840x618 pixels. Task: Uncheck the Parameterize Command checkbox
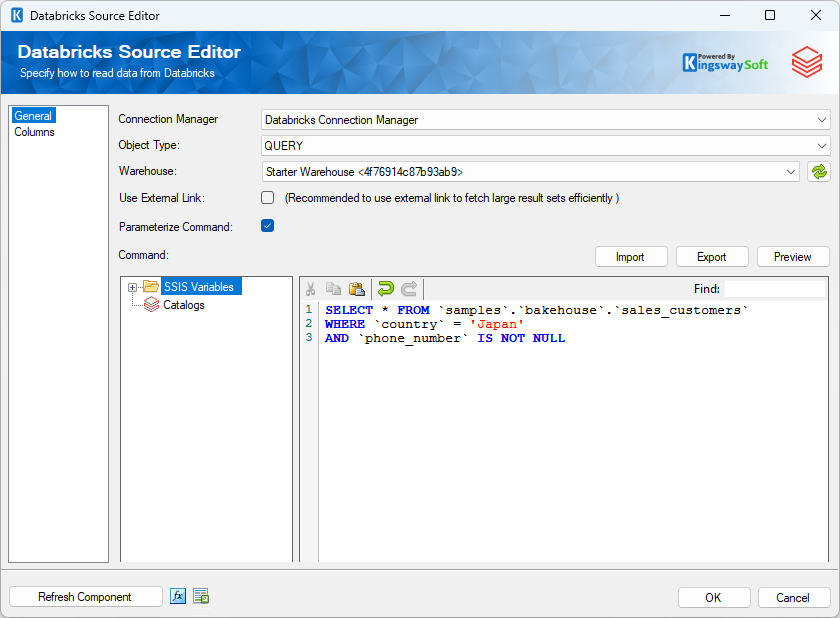[x=267, y=226]
